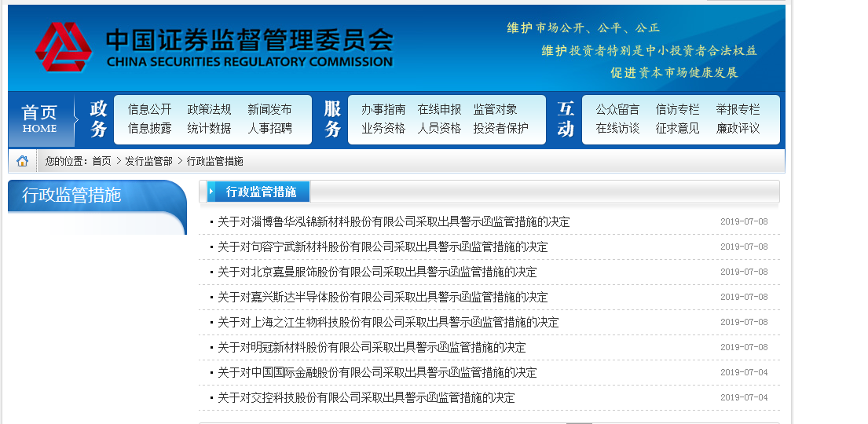Screen dimensions: 868x424
Task: Open 新闻发布 navigation link
Action: click(269, 110)
